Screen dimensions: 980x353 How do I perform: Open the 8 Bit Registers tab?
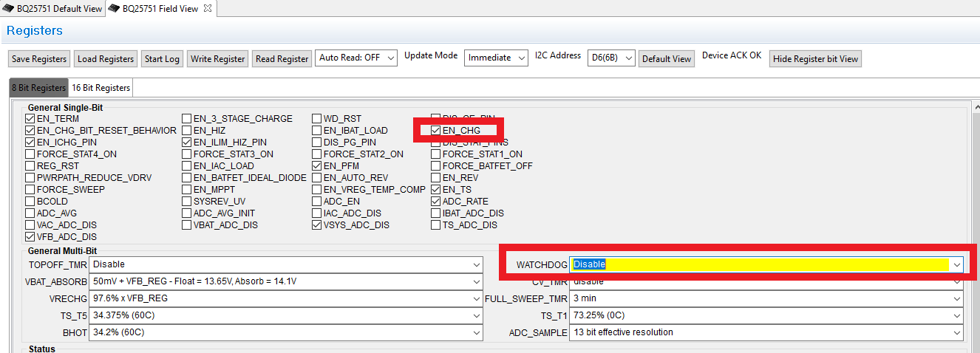[x=38, y=88]
